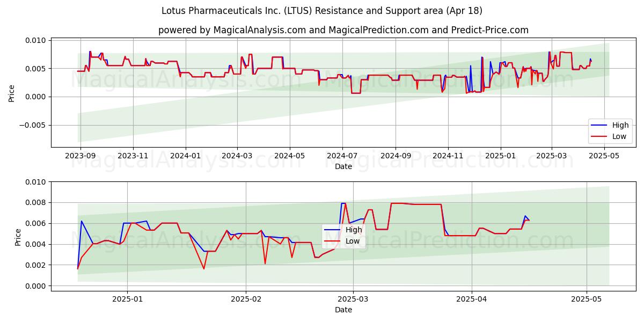Click the '2025-04' tick label on bottom chart
Viewport: 644px width, 322px height.
472,299
